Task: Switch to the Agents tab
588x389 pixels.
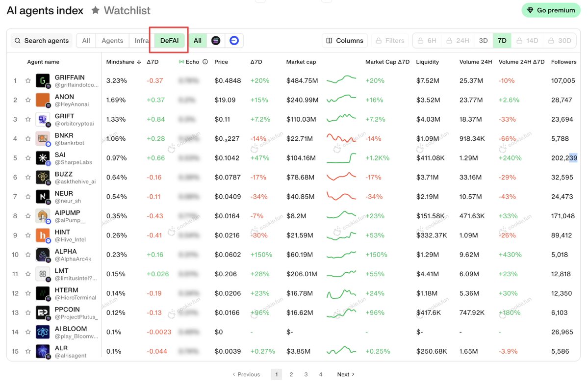Action: coord(112,41)
